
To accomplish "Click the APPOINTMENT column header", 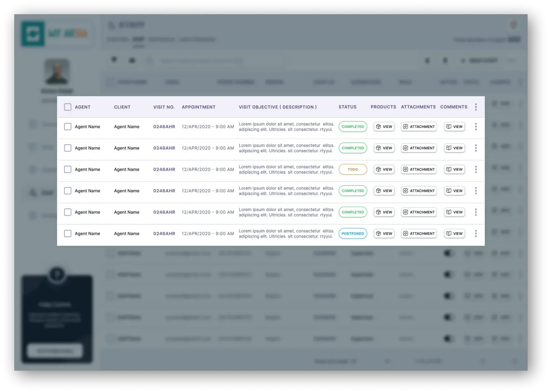I will coord(199,107).
